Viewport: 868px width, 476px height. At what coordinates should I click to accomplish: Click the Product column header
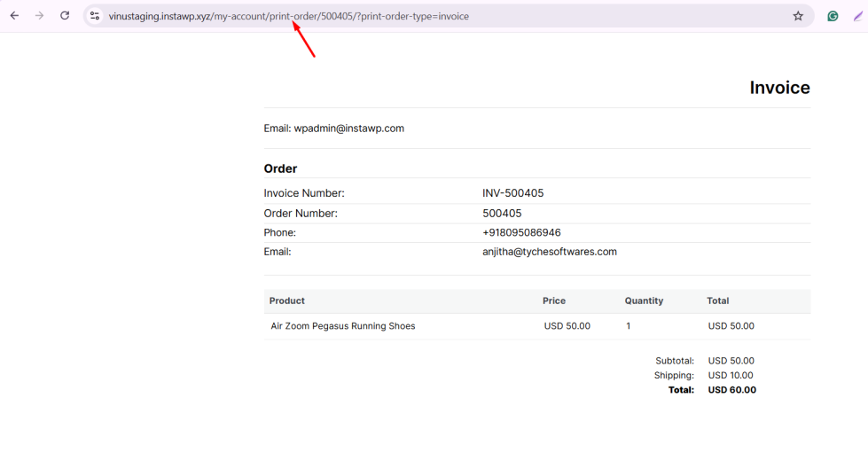pyautogui.click(x=287, y=301)
